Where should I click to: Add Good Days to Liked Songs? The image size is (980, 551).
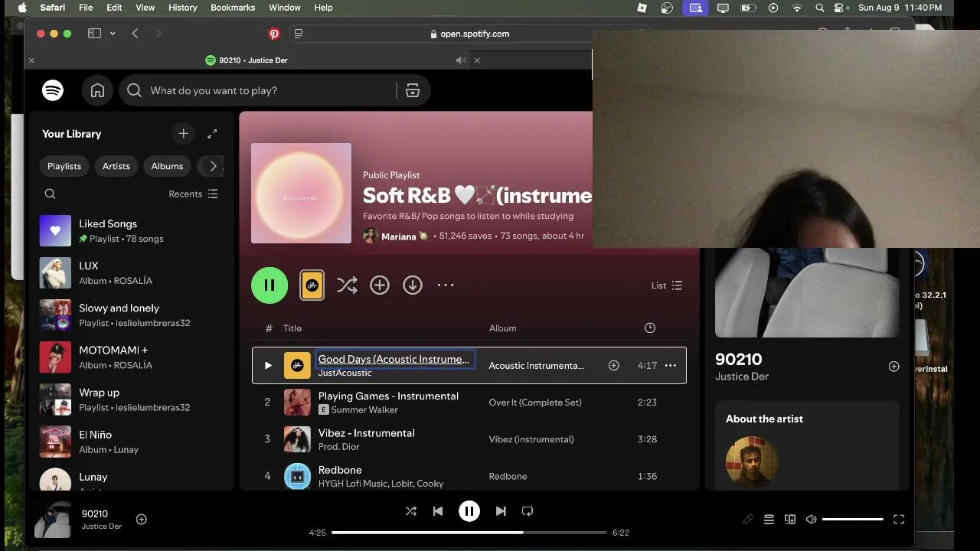click(613, 366)
